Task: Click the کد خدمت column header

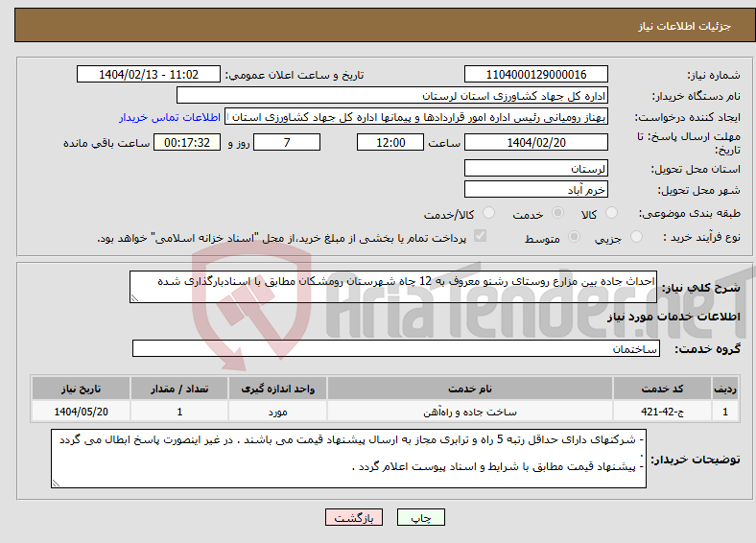Action: [x=663, y=389]
